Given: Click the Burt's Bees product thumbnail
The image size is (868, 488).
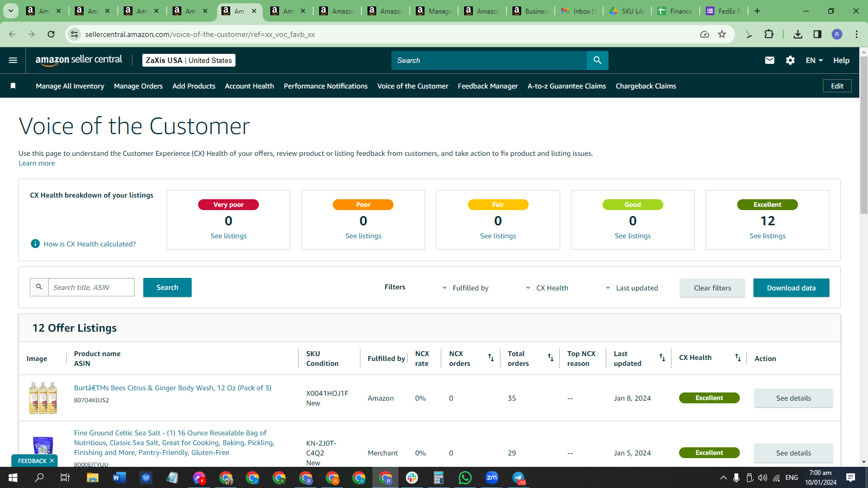Looking at the screenshot, I should [x=43, y=398].
